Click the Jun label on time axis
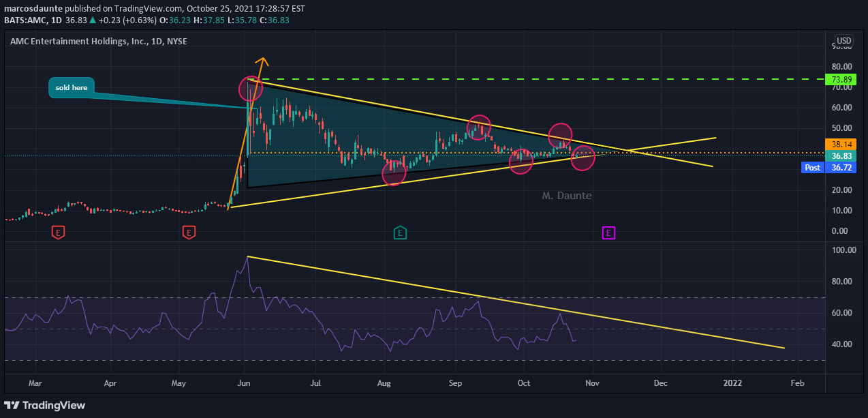This screenshot has width=868, height=418. pyautogui.click(x=245, y=383)
